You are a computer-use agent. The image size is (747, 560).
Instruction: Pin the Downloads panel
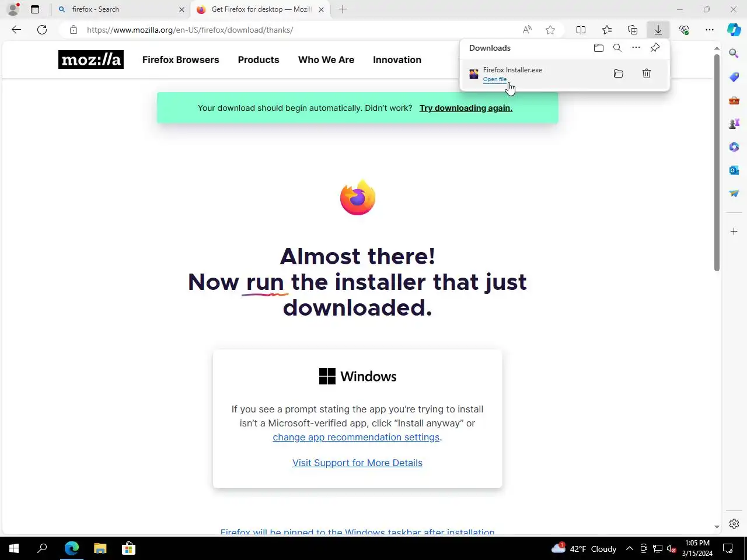(655, 48)
